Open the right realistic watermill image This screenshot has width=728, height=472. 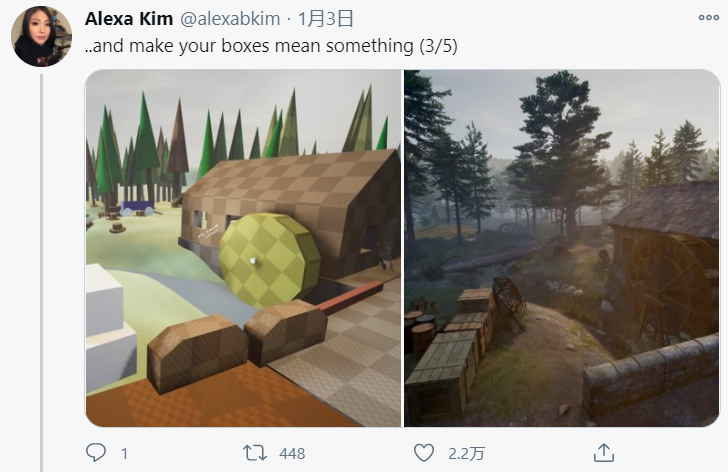(561, 248)
